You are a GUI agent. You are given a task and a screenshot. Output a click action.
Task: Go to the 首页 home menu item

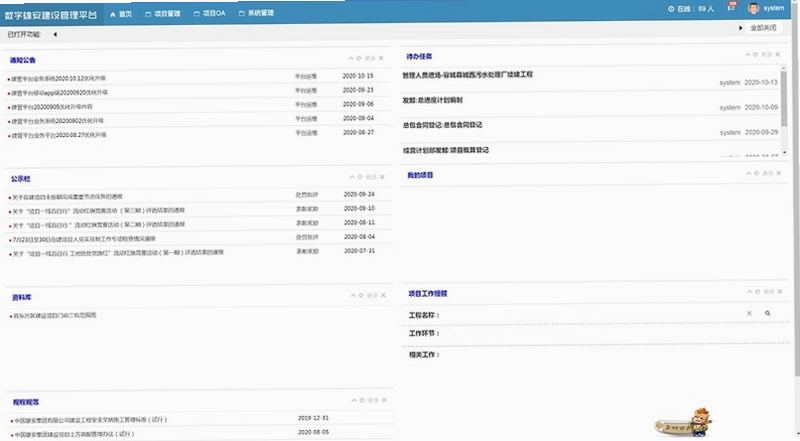[121, 14]
